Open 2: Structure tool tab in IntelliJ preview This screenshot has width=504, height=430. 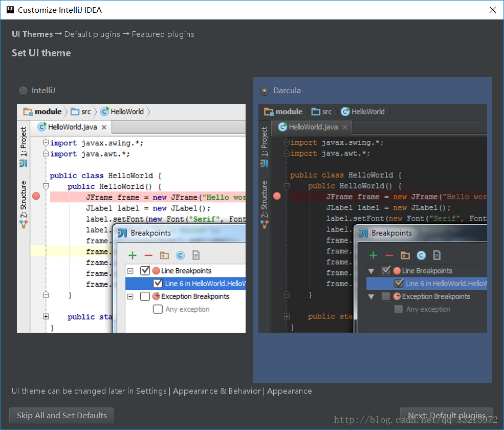(24, 205)
